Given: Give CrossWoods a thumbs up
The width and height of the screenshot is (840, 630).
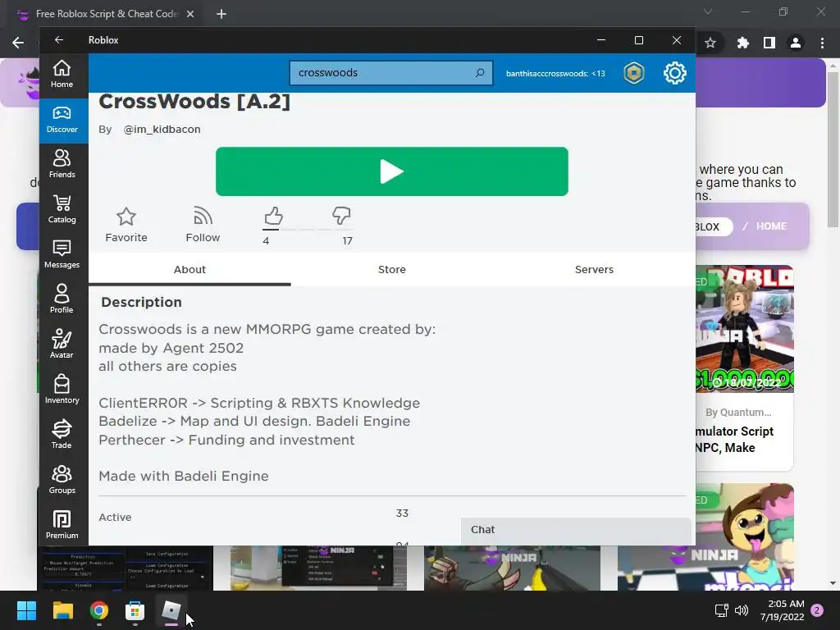Looking at the screenshot, I should tap(273, 217).
